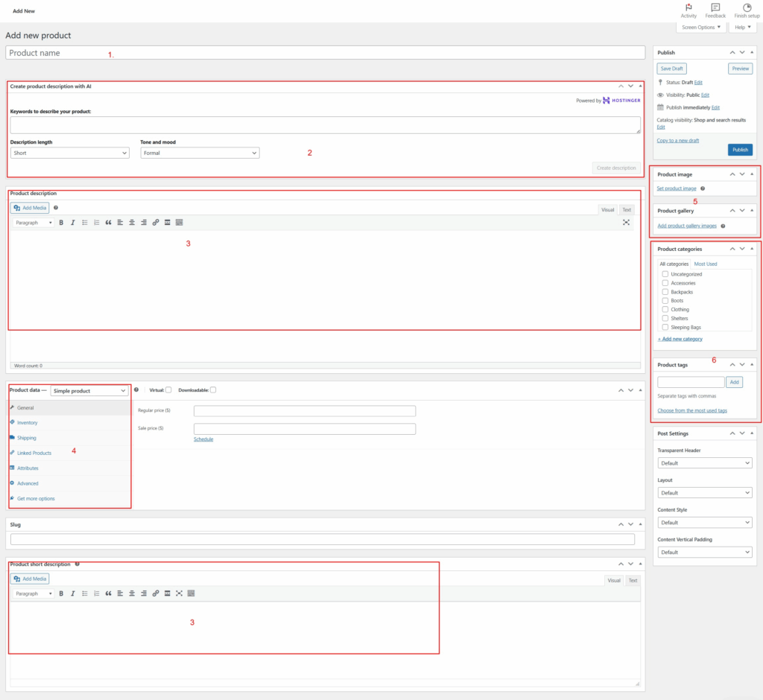Screen dimensions: 763x700
Task: Check the Downloadable checkbox
Action: [x=213, y=389]
